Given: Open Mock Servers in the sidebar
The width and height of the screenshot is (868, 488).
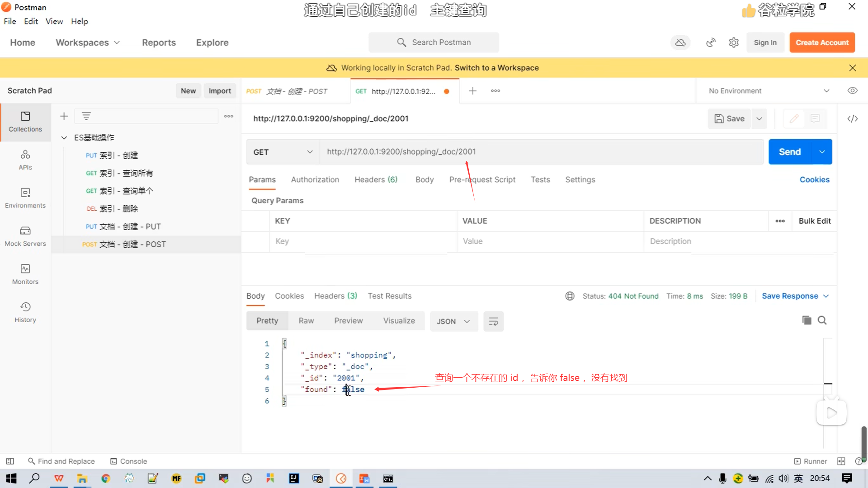Looking at the screenshot, I should (25, 236).
